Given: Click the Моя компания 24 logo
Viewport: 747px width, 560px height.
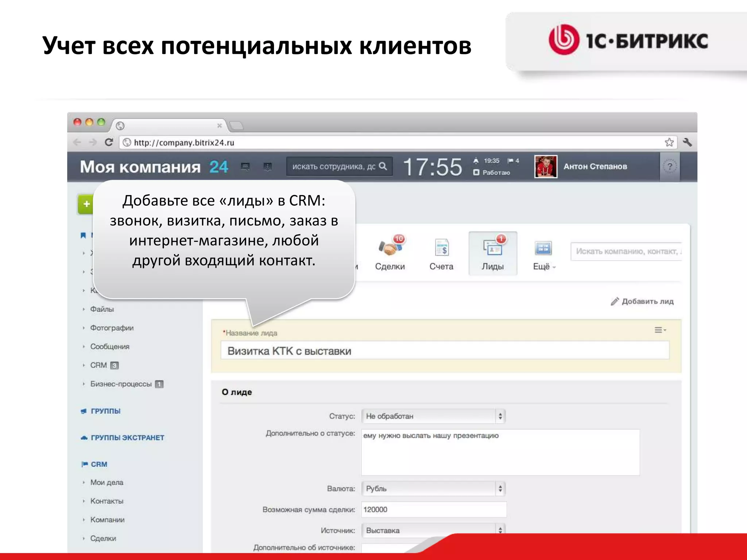Looking at the screenshot, I should coord(154,167).
